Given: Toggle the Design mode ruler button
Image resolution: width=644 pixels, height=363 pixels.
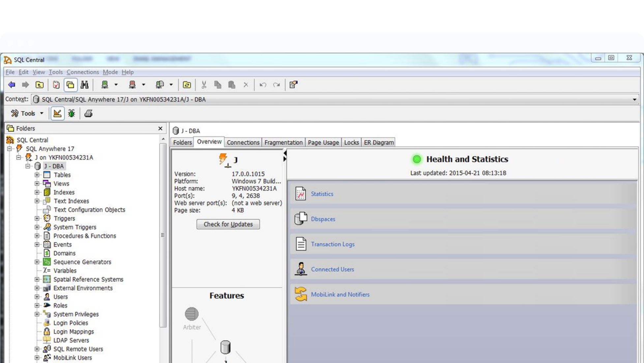Looking at the screenshot, I should click(57, 114).
